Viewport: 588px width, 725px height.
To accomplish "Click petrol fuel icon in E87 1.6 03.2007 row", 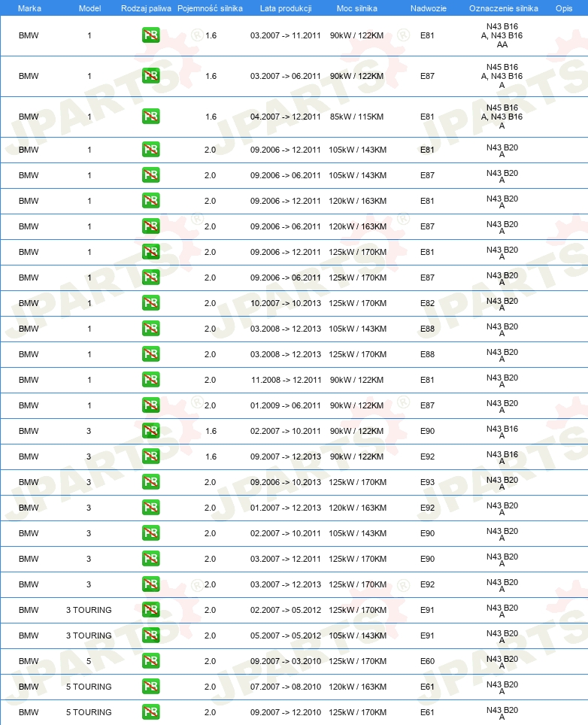I will [150, 76].
